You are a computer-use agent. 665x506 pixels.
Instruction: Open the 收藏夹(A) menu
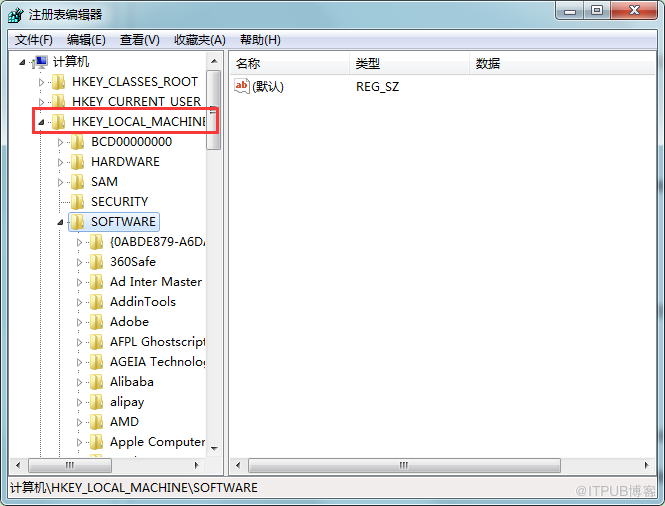tap(200, 40)
